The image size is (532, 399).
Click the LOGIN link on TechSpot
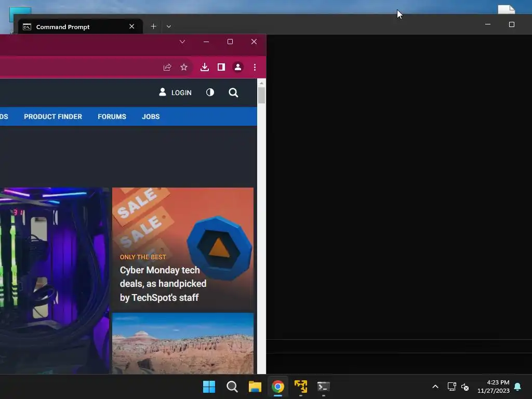pos(176,92)
